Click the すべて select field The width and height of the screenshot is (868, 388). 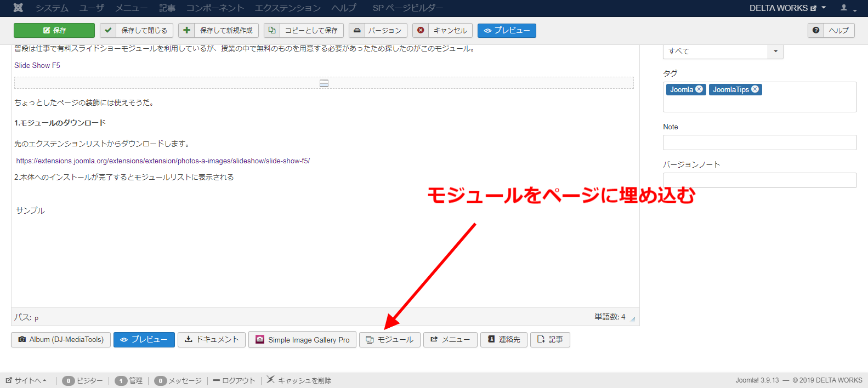(716, 51)
